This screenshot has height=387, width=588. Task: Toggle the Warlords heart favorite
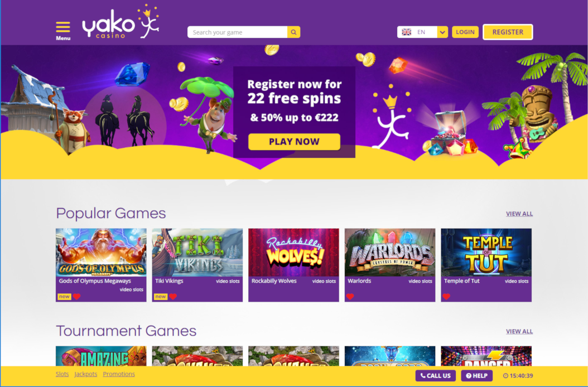coord(350,297)
